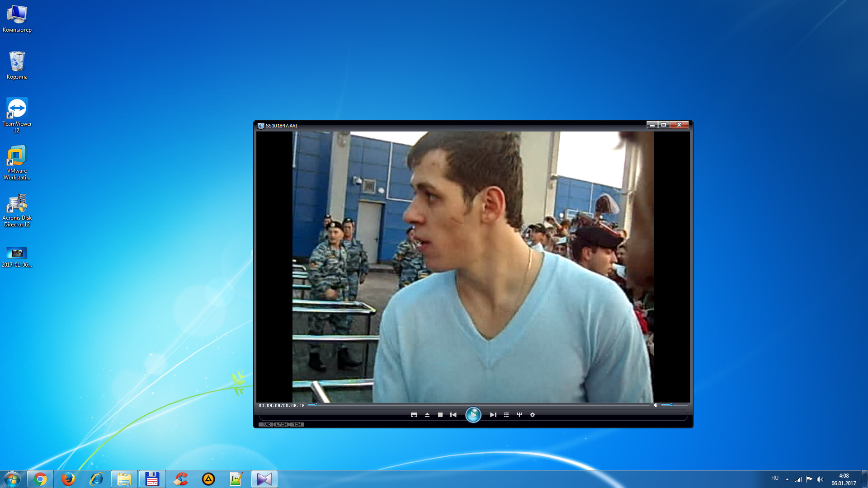Launch Google Chrome from the taskbar
The height and width of the screenshot is (488, 868).
coord(40,479)
